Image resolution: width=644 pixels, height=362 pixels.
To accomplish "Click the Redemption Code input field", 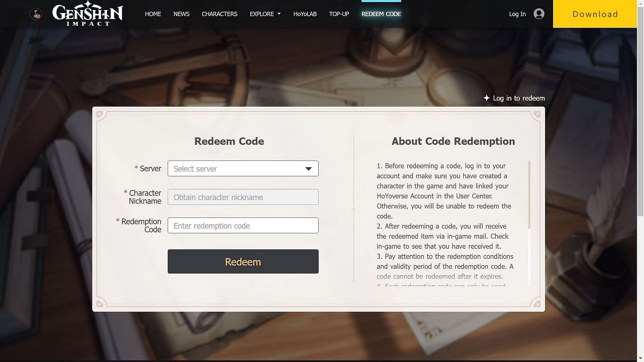I will coord(243,225).
